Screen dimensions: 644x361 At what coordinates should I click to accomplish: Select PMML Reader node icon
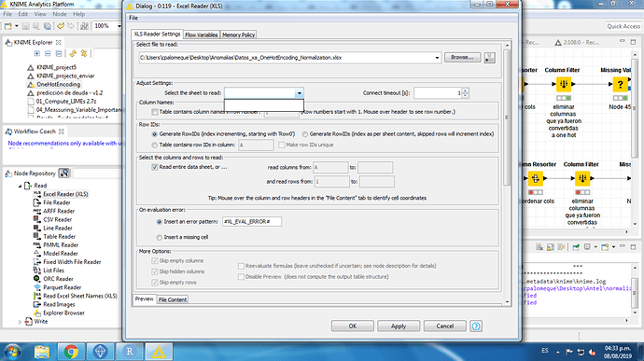36,244
